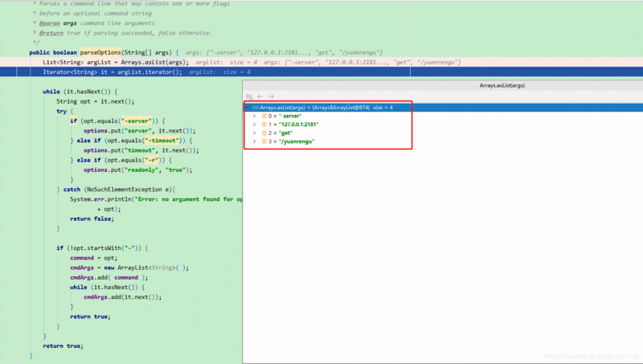
Task: Go forward using the right arrow in popup toolbar
Action: click(271, 96)
